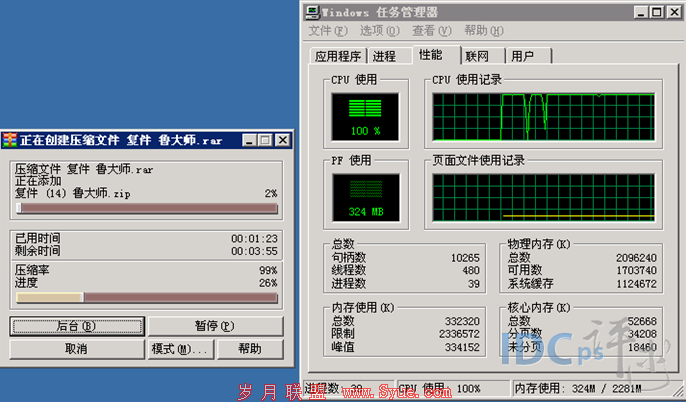The width and height of the screenshot is (686, 402).
Task: Click the current file 2% progress bar
Action: click(147, 208)
